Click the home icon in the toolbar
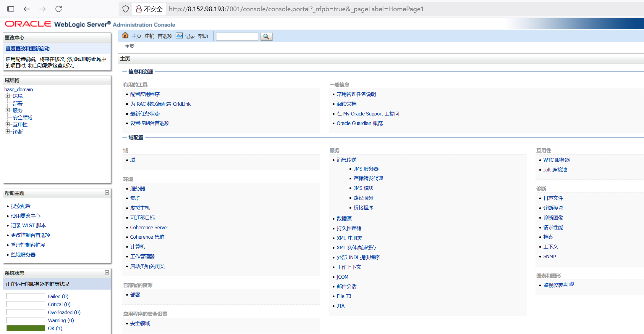This screenshot has width=644, height=334. click(x=125, y=36)
